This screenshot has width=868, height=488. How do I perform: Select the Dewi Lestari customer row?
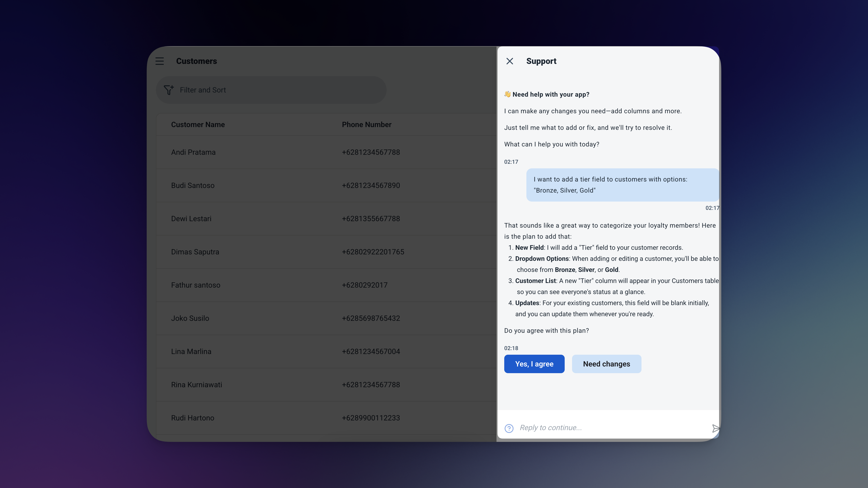coord(191,219)
